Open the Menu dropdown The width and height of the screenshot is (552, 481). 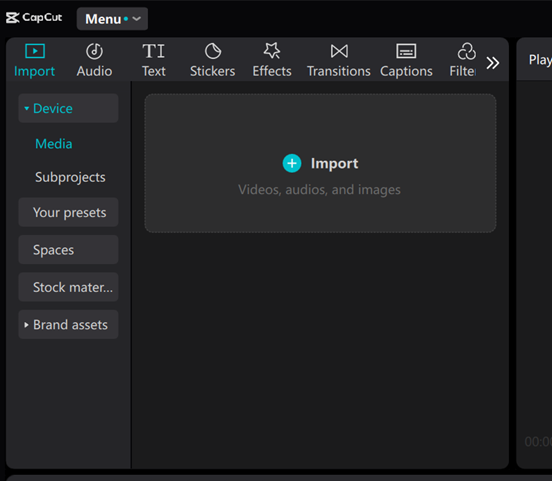point(112,19)
